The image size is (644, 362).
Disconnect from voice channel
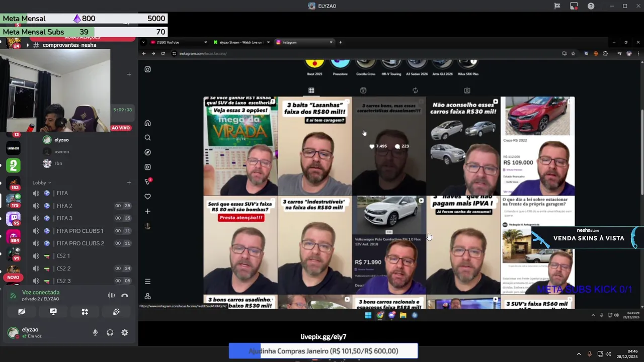pyautogui.click(x=125, y=296)
